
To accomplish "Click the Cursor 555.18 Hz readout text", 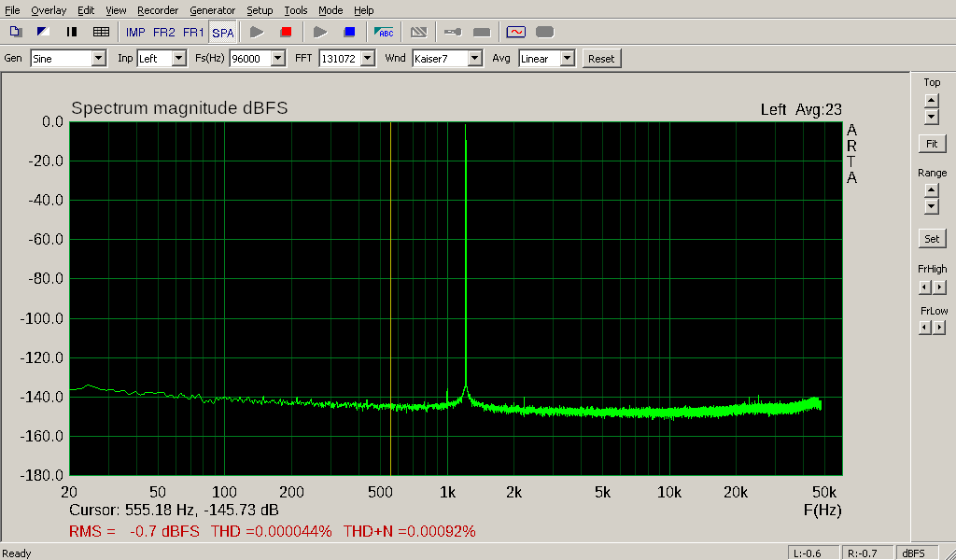I will [174, 510].
